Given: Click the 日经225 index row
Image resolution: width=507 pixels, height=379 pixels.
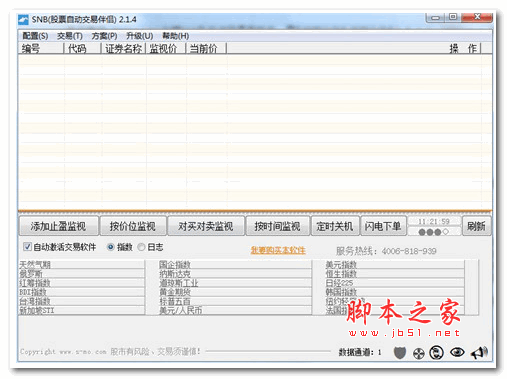Looking at the screenshot, I should pyautogui.click(x=395, y=283).
